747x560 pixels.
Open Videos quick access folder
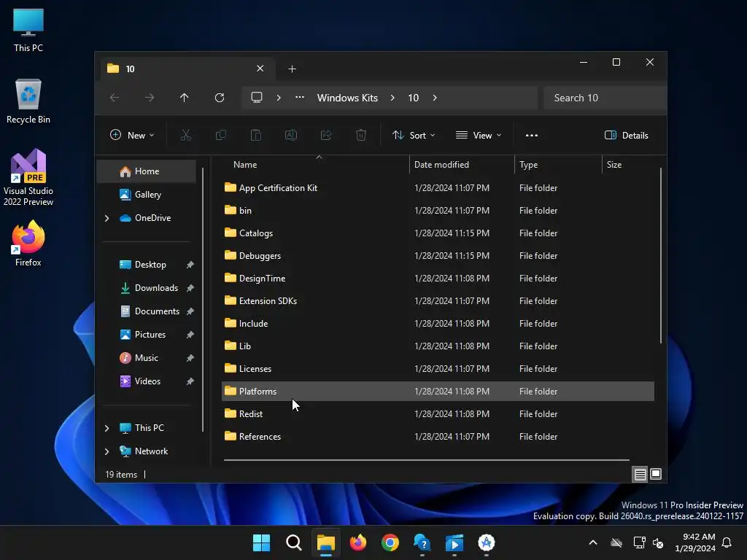[x=146, y=381]
